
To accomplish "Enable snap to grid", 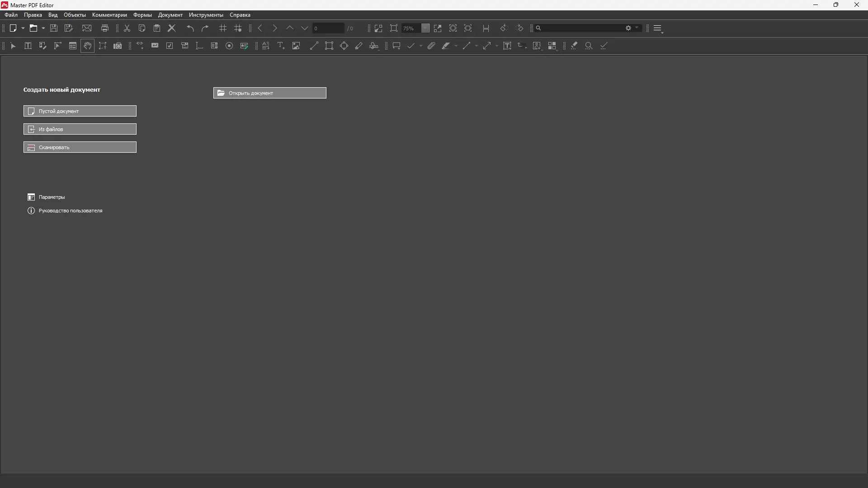I will point(238,28).
